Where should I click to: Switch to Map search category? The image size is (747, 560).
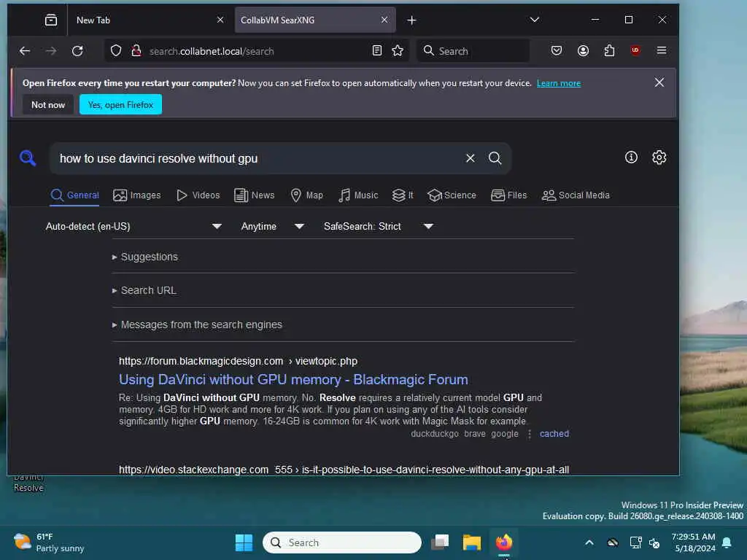307,195
